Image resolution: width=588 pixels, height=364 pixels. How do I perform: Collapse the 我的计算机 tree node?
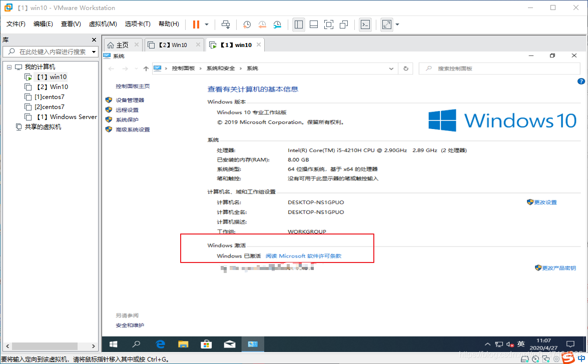coord(10,67)
